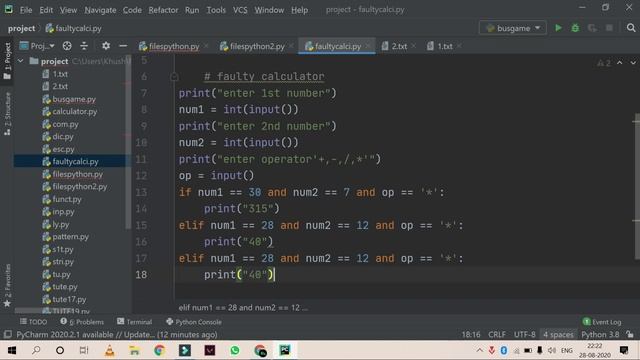Viewport: 640px width, 360px height.
Task: Open the inspection warnings indicator
Action: click(x=604, y=63)
